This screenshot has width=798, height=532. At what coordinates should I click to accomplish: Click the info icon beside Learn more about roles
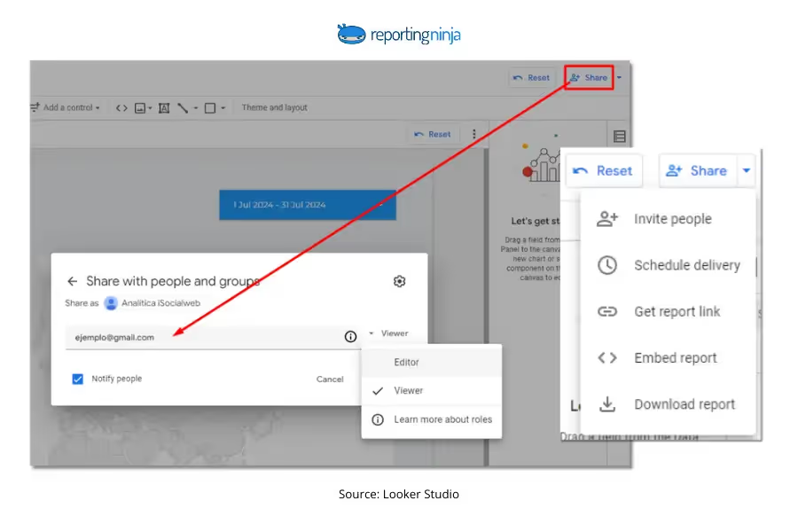coord(378,420)
